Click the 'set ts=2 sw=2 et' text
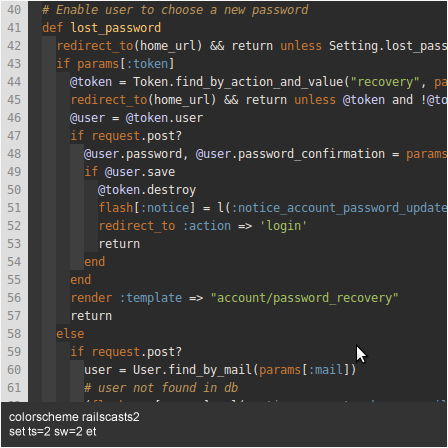The image size is (448, 448). [x=52, y=432]
